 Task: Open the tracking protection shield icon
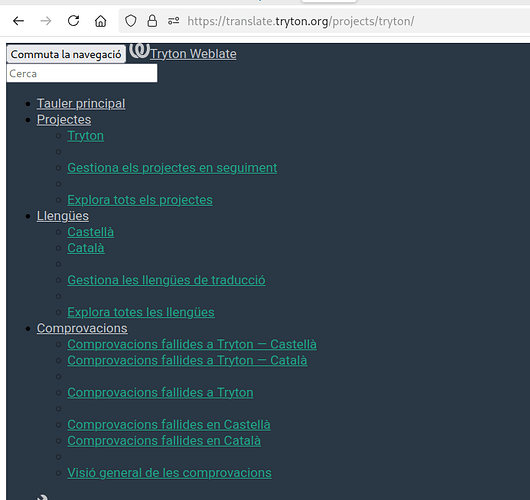[x=131, y=21]
